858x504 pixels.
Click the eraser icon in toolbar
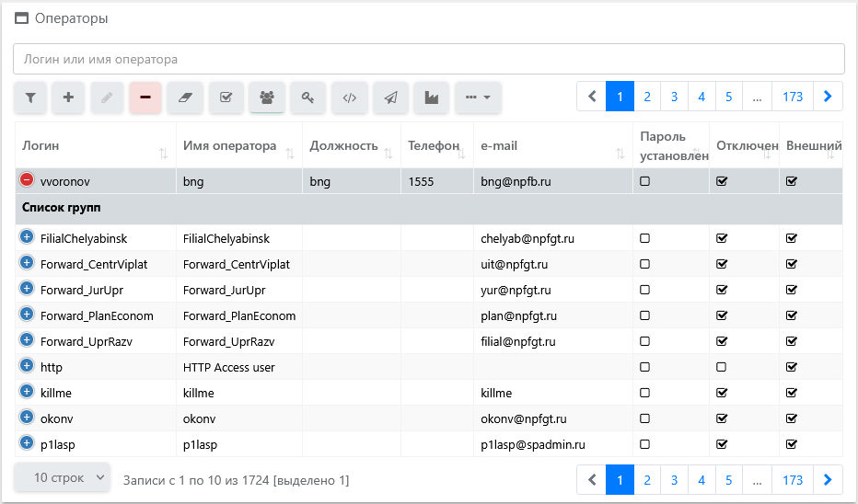point(185,97)
